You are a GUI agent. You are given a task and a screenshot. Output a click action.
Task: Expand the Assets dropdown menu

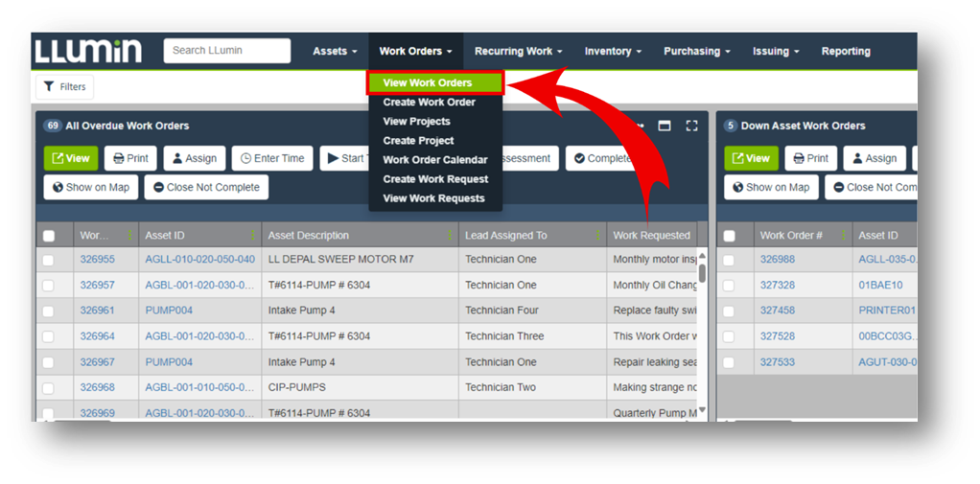(x=335, y=52)
